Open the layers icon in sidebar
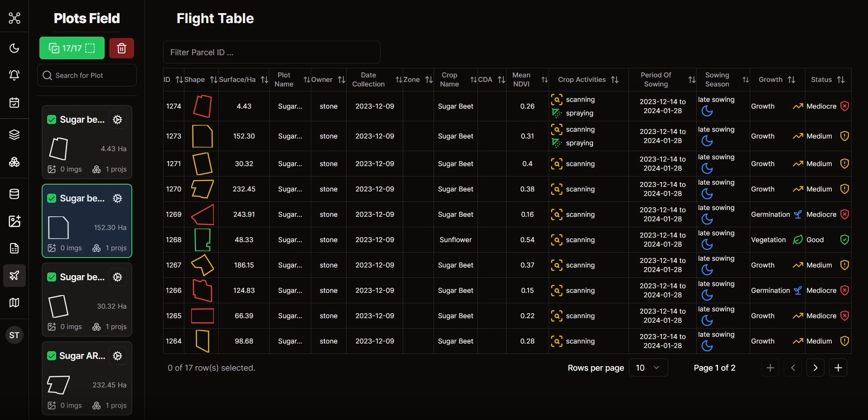 click(x=14, y=134)
